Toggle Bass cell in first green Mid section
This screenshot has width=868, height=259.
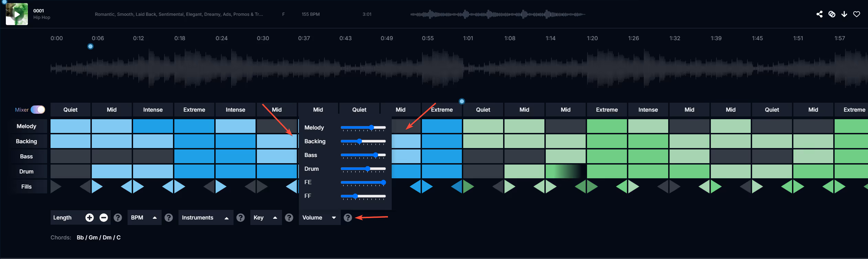pos(524,156)
